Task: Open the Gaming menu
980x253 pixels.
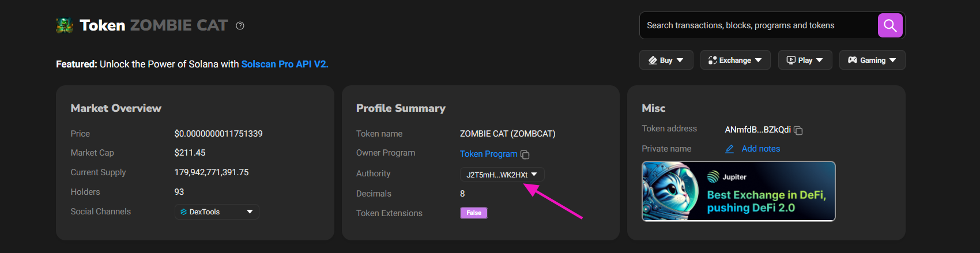Action: pos(872,60)
